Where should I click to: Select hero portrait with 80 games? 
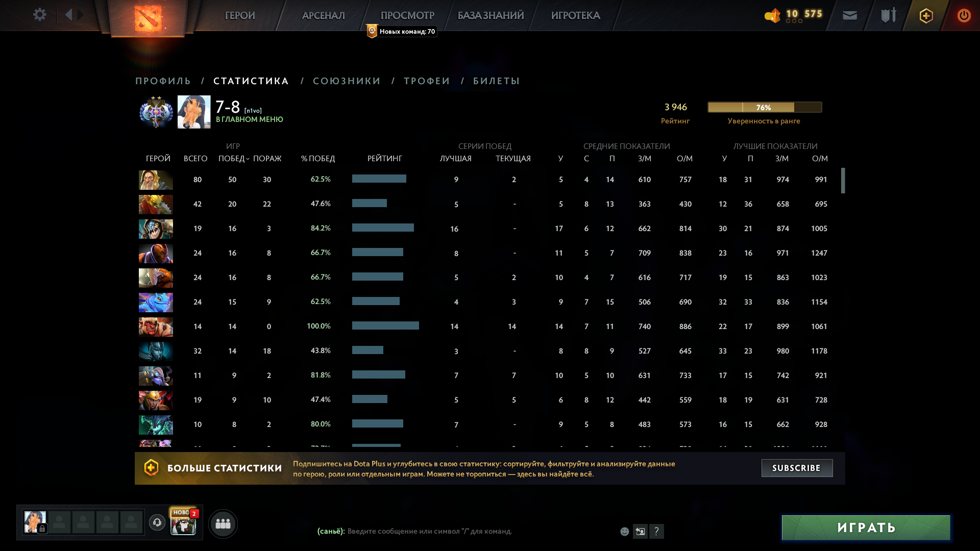coord(156,180)
